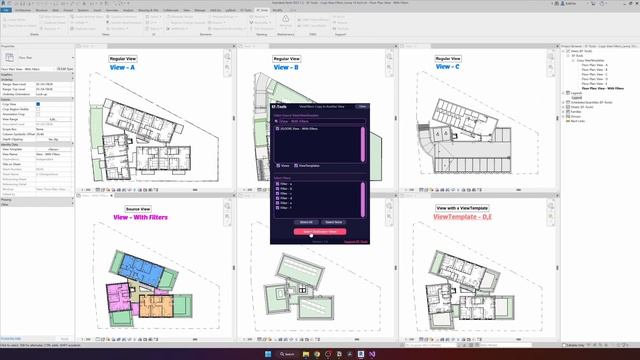Collapse the Legends tree node

pyautogui.click(x=564, y=93)
